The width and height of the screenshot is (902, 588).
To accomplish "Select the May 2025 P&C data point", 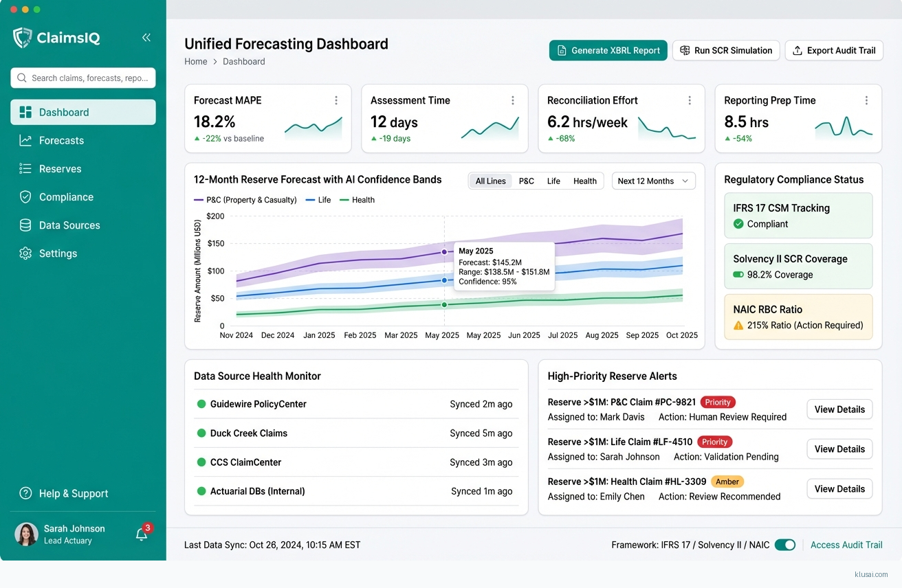I will (x=444, y=252).
